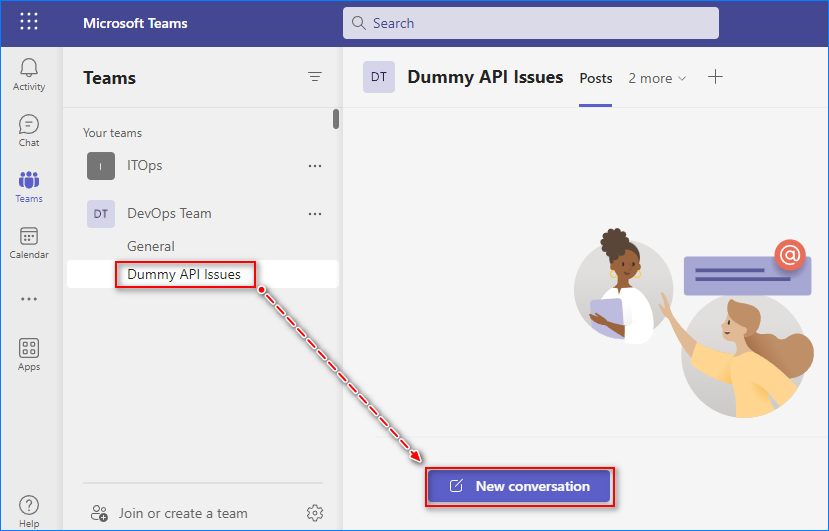Switch to the Posts tab
This screenshot has width=829, height=531.
tap(596, 78)
